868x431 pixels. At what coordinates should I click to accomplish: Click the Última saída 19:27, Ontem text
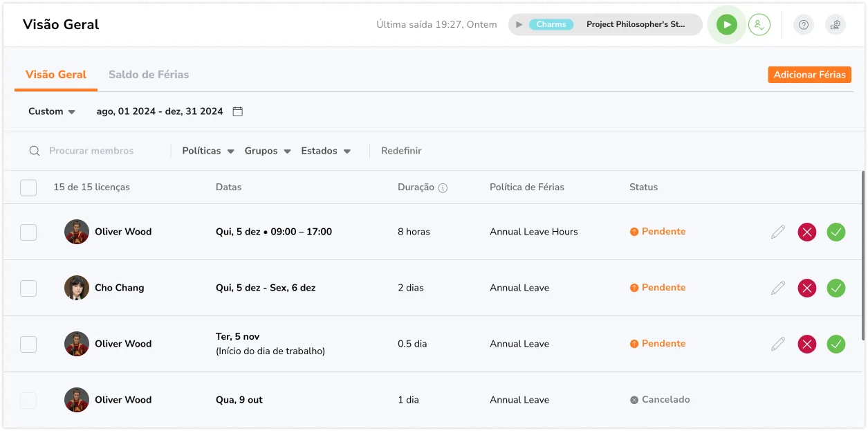point(436,25)
